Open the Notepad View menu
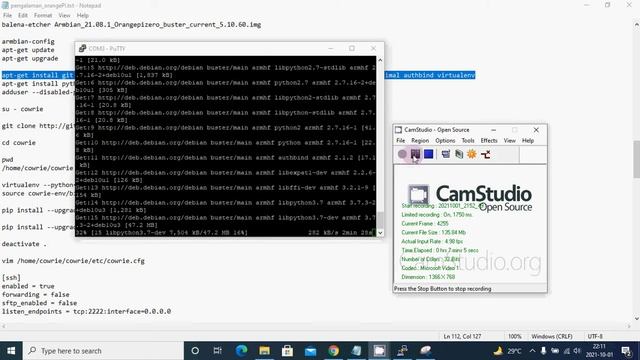This screenshot has width=640, height=360. [x=64, y=15]
